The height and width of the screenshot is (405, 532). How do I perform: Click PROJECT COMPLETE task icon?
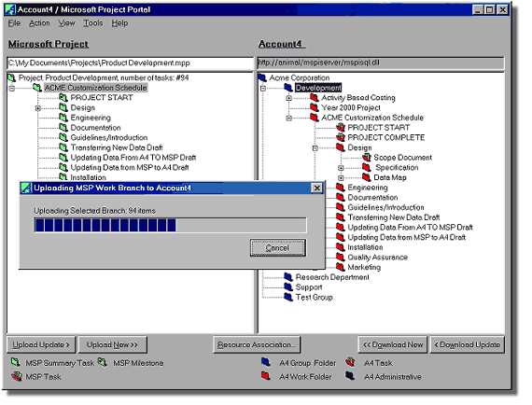click(x=341, y=137)
